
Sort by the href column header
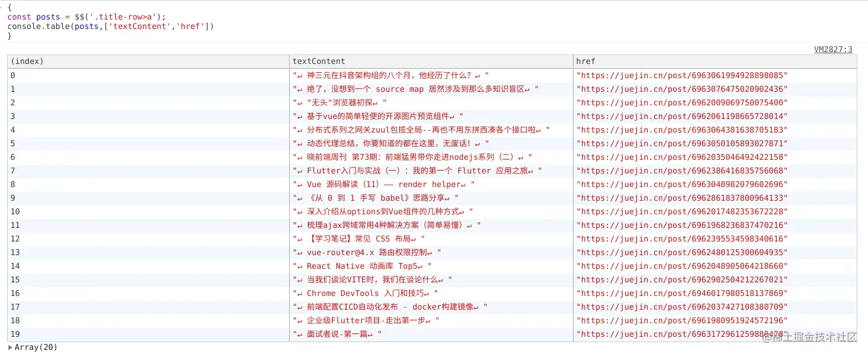tap(715, 61)
